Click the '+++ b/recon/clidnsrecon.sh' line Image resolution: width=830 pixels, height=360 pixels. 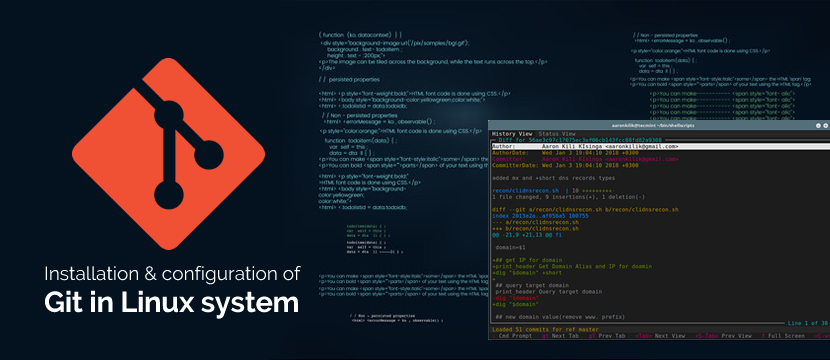click(535, 229)
